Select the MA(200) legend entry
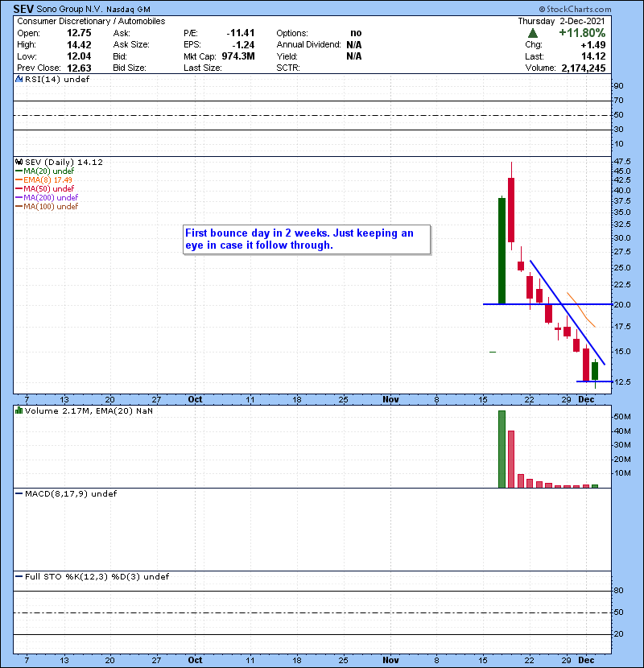The height and width of the screenshot is (668, 644). pos(50,198)
